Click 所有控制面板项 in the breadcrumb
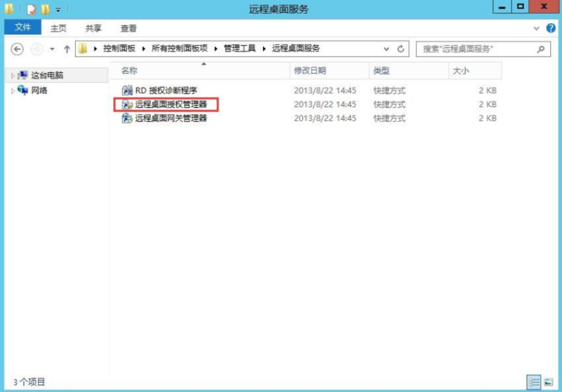562x392 pixels. click(179, 48)
